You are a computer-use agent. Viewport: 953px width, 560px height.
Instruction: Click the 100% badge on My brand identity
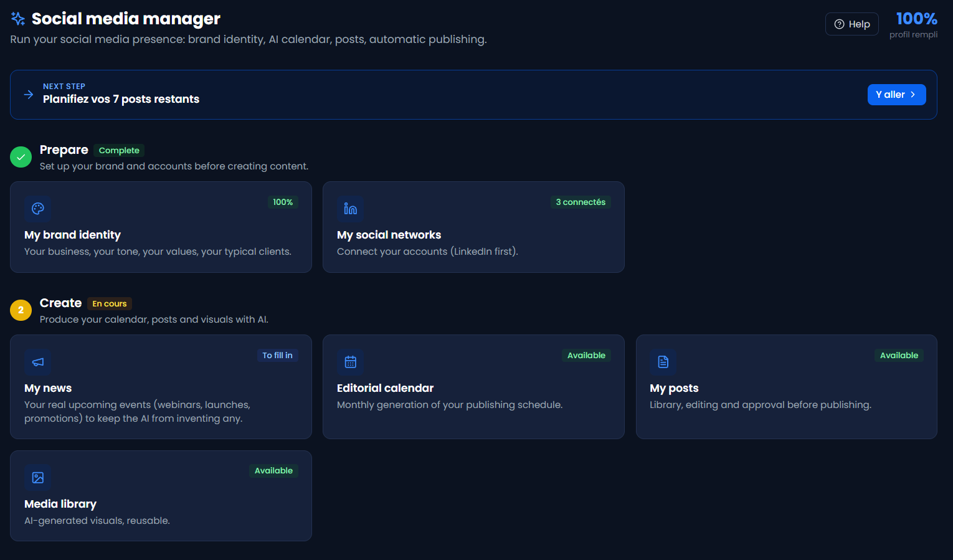pyautogui.click(x=283, y=202)
